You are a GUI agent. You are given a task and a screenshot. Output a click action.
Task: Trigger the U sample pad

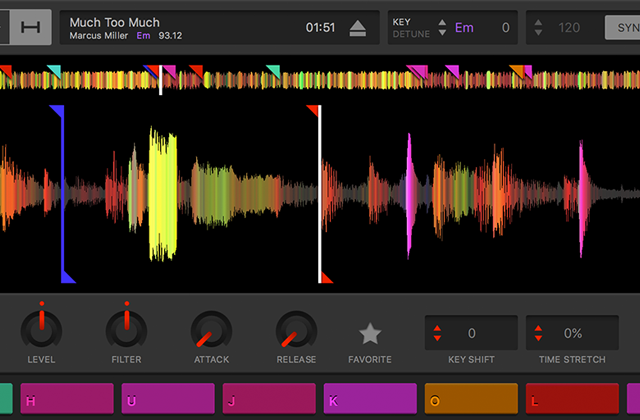pyautogui.click(x=168, y=398)
